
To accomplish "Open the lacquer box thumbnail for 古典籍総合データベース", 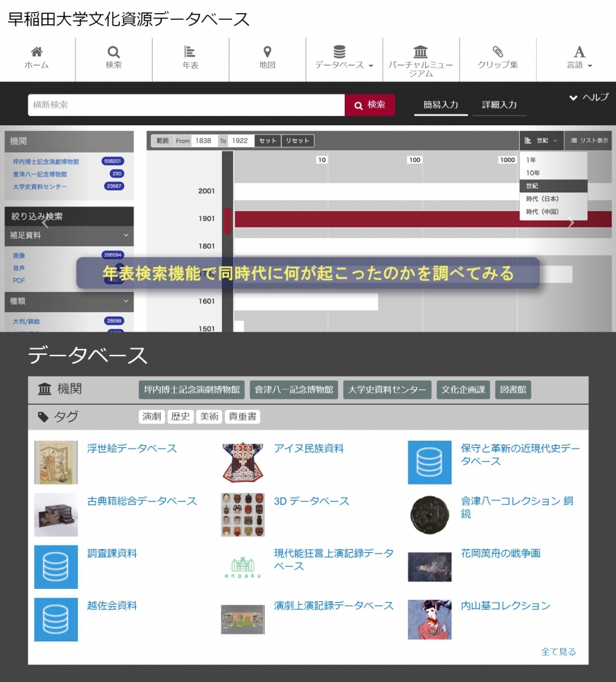I will point(56,515).
